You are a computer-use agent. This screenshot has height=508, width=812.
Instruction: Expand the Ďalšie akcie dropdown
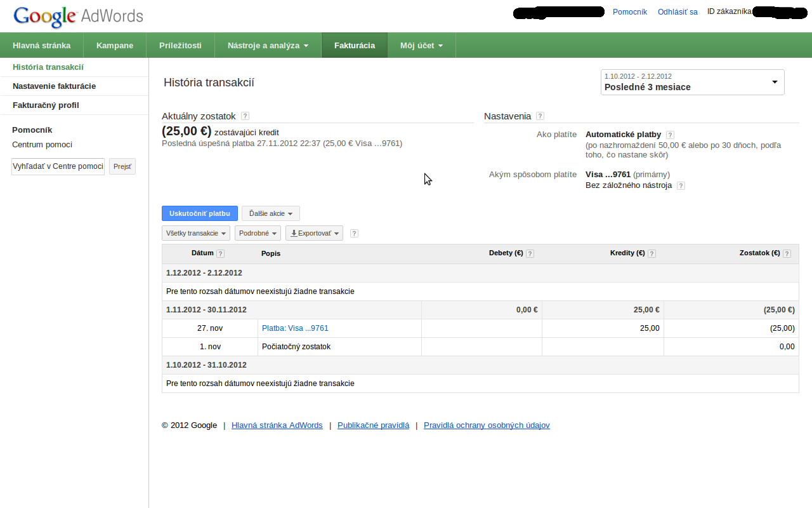click(271, 213)
